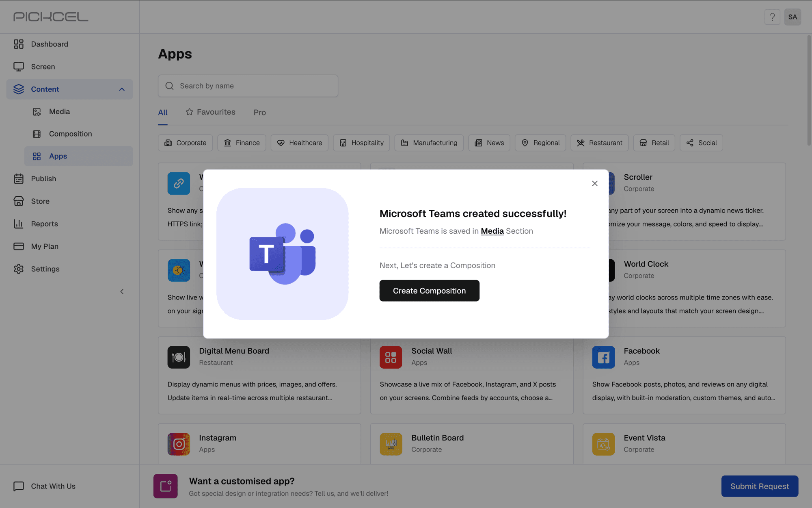Open the Social Wall title
Screen dimensions: 812x508
(432, 351)
